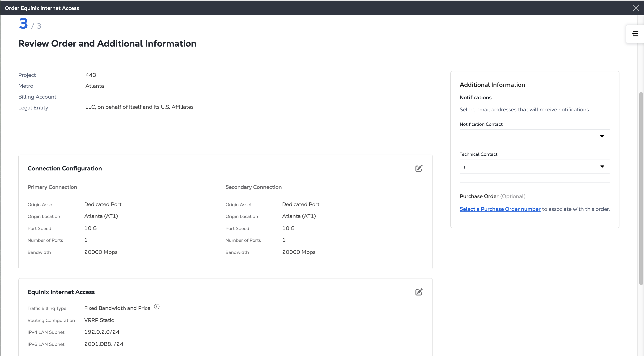Edit the Equinix Internet Access section
The image size is (644, 356).
coord(419,292)
